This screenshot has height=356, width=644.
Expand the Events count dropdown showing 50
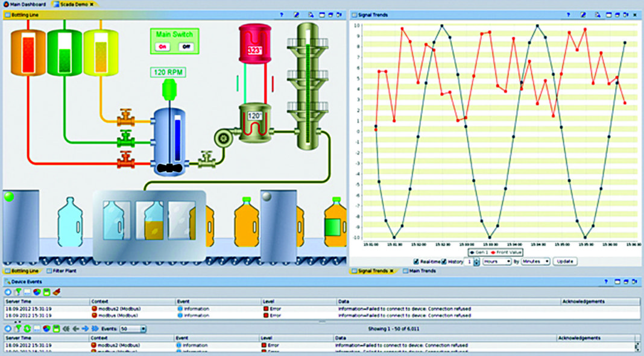(x=143, y=329)
